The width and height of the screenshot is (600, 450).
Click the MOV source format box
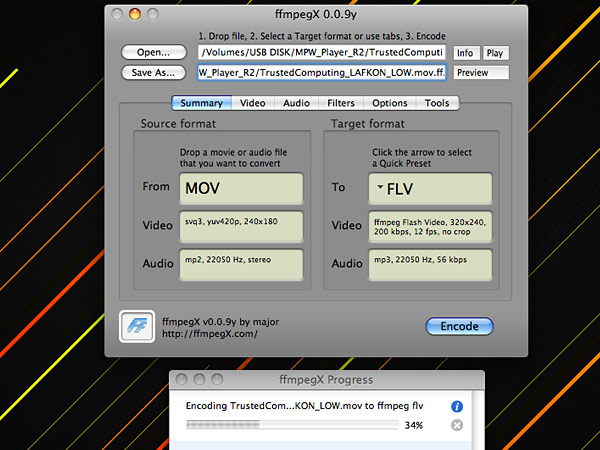(241, 188)
